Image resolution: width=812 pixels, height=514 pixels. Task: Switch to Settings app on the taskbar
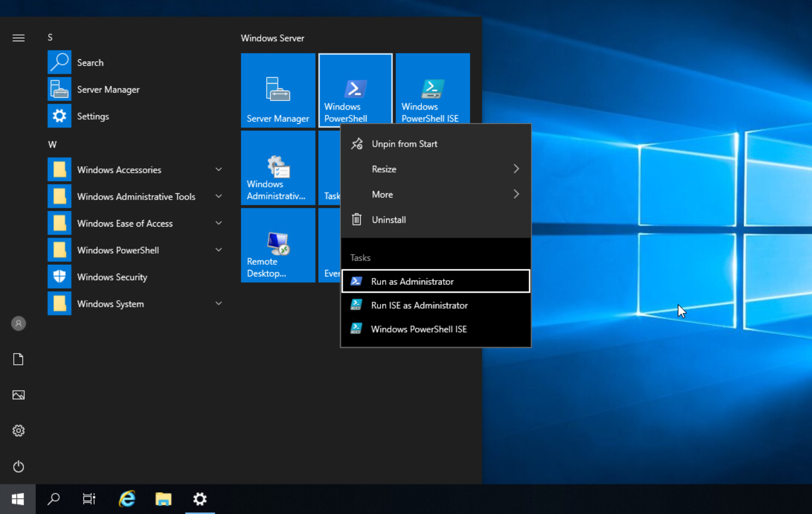[x=200, y=499]
